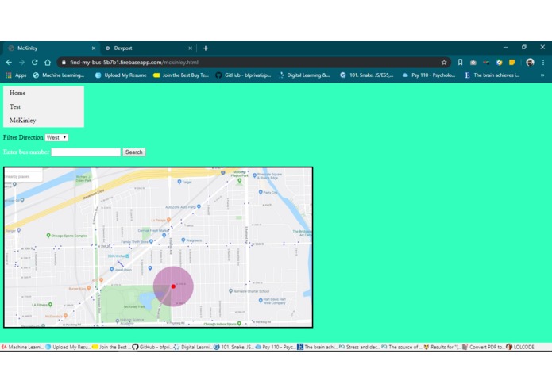Close the Devpost tab
The height and width of the screenshot is (392, 552).
pyautogui.click(x=190, y=48)
